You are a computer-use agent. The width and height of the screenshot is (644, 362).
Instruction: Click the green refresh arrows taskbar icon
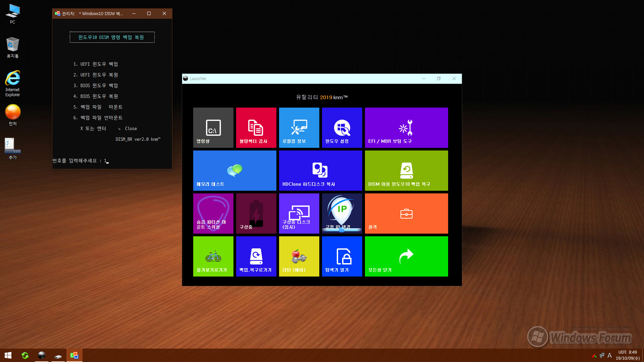pos(25,355)
